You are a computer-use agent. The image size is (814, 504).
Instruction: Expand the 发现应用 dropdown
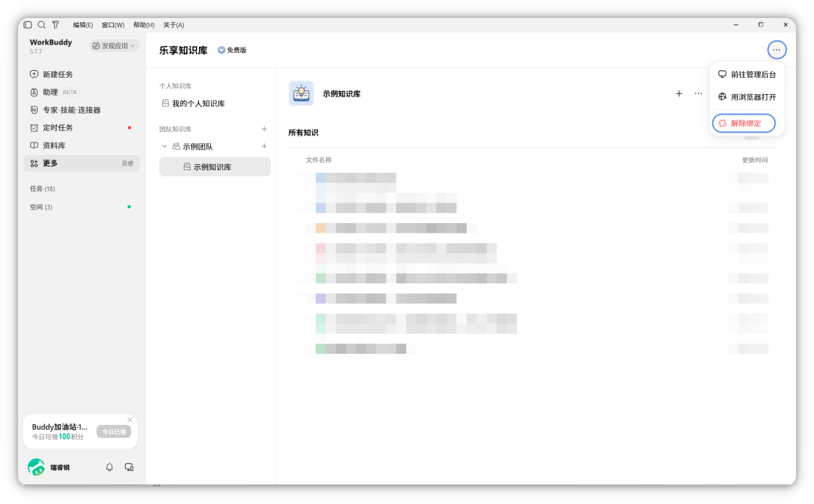114,46
